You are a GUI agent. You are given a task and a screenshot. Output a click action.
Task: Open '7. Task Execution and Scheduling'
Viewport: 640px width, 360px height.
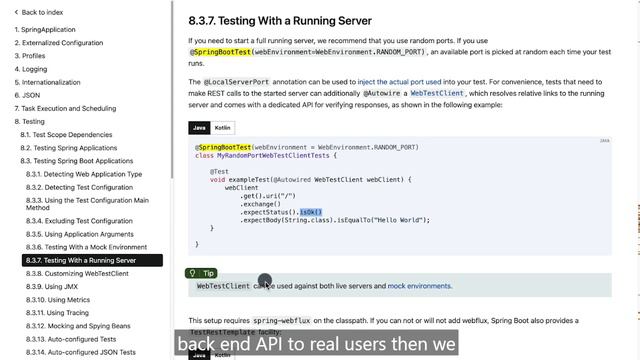65,108
